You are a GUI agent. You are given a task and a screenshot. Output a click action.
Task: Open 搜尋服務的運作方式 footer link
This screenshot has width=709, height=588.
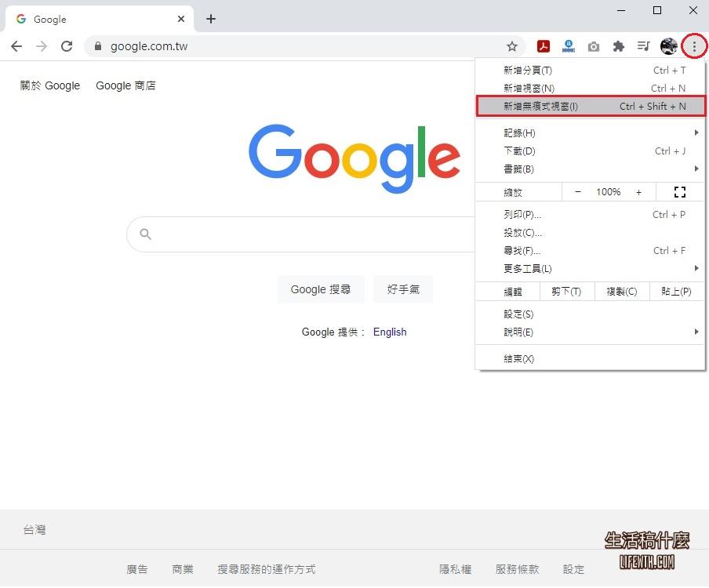tap(267, 569)
